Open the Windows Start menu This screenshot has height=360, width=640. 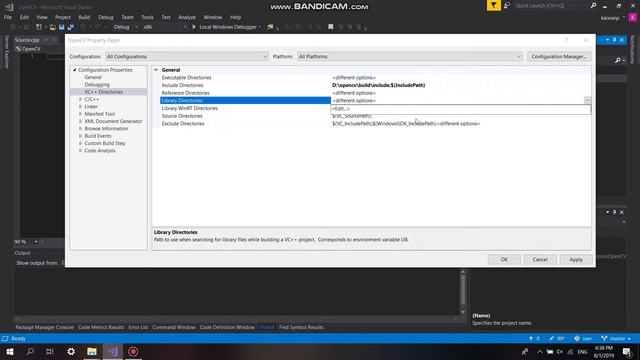[x=10, y=351]
